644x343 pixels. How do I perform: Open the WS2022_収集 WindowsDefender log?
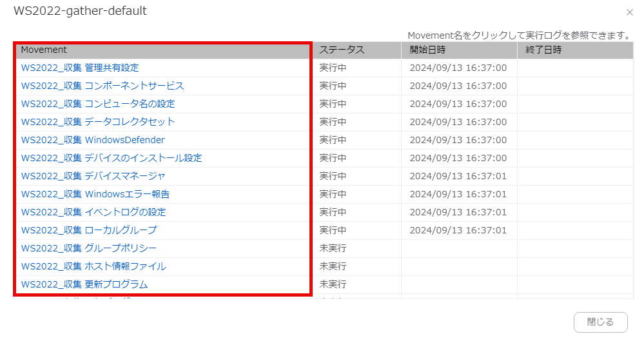tap(93, 140)
